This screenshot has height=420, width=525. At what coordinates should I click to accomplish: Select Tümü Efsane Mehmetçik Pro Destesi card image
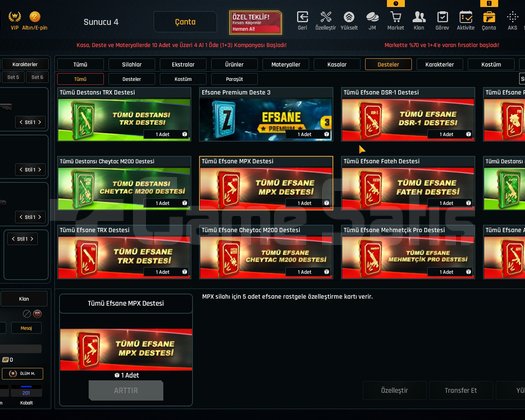pyautogui.click(x=408, y=257)
